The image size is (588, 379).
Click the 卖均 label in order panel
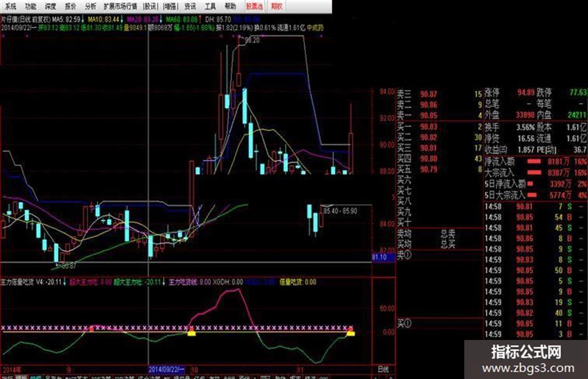click(x=404, y=234)
